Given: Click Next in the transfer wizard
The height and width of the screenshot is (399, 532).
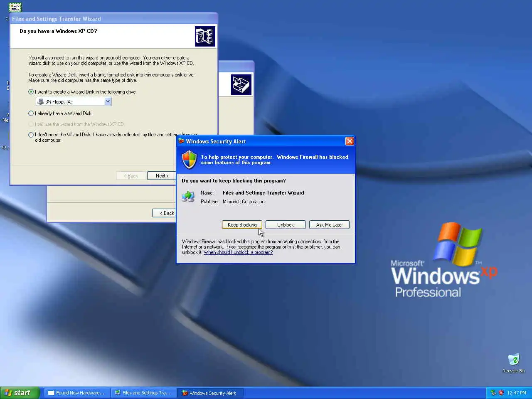Looking at the screenshot, I should pyautogui.click(x=162, y=176).
